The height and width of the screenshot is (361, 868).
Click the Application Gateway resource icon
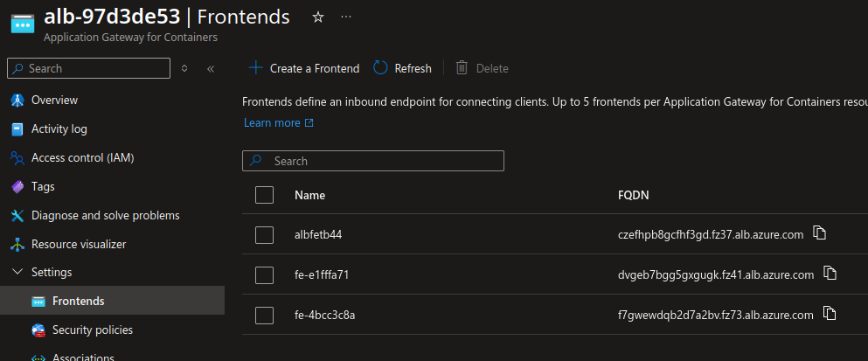coord(21,24)
